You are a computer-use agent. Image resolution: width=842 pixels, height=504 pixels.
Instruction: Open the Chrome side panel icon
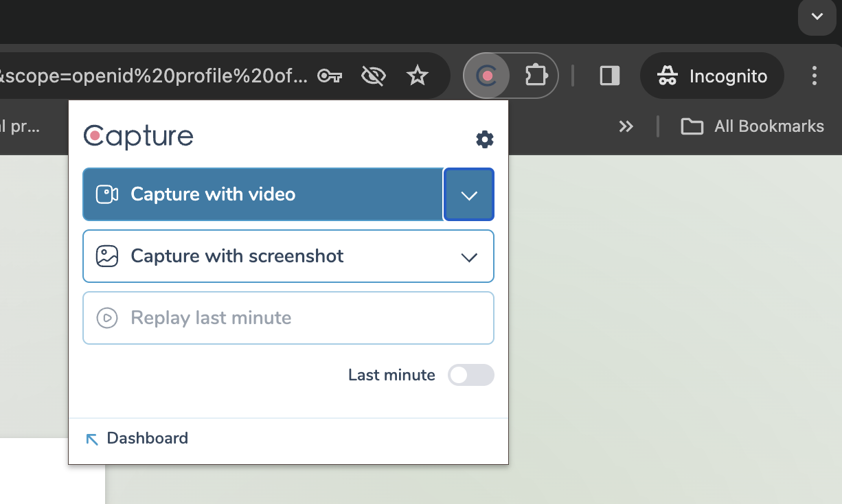610,76
